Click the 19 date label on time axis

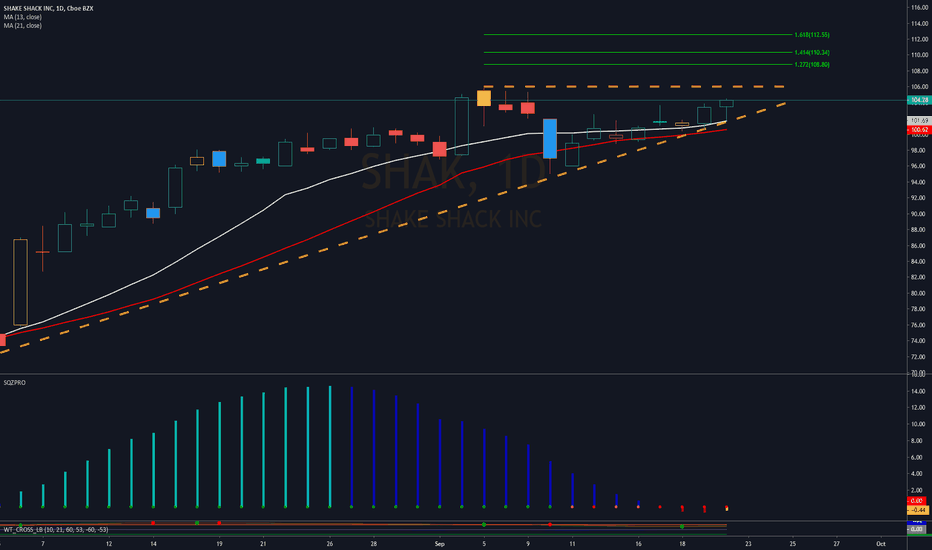click(219, 543)
